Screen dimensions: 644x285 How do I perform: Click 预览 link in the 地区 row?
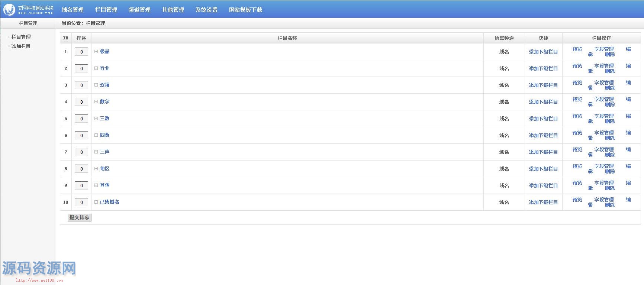click(x=577, y=166)
